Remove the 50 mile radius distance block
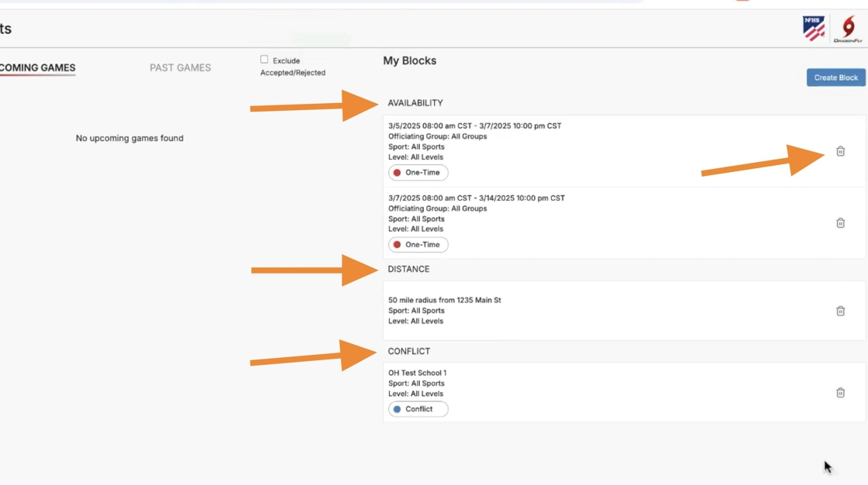The height and width of the screenshot is (485, 868). [x=840, y=311]
